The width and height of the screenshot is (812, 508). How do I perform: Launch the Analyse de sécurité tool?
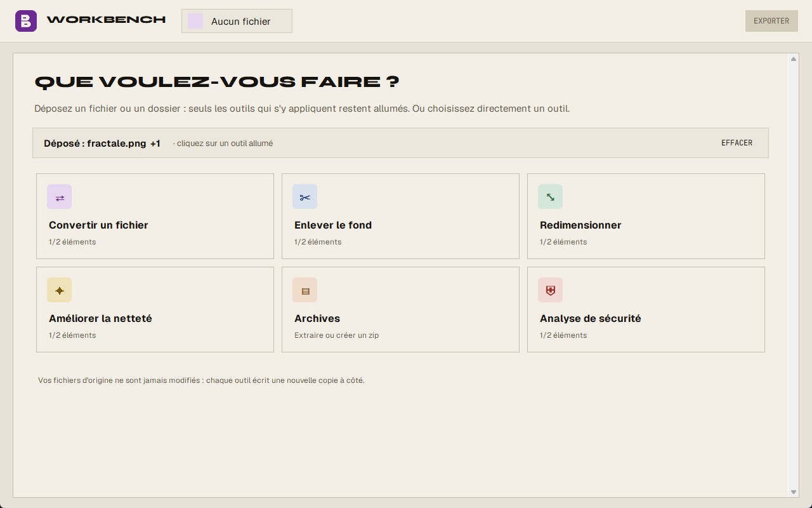click(646, 309)
